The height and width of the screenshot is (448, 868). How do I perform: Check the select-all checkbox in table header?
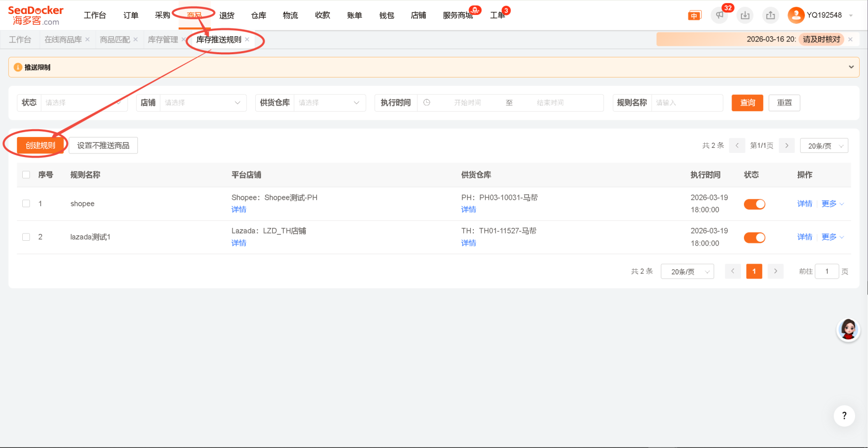point(26,175)
